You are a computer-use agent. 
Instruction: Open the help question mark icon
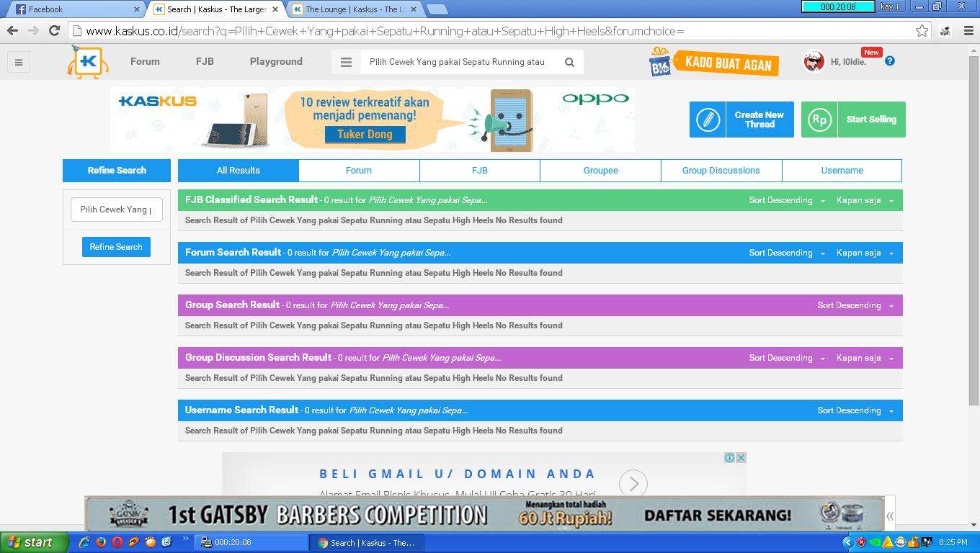coord(890,61)
